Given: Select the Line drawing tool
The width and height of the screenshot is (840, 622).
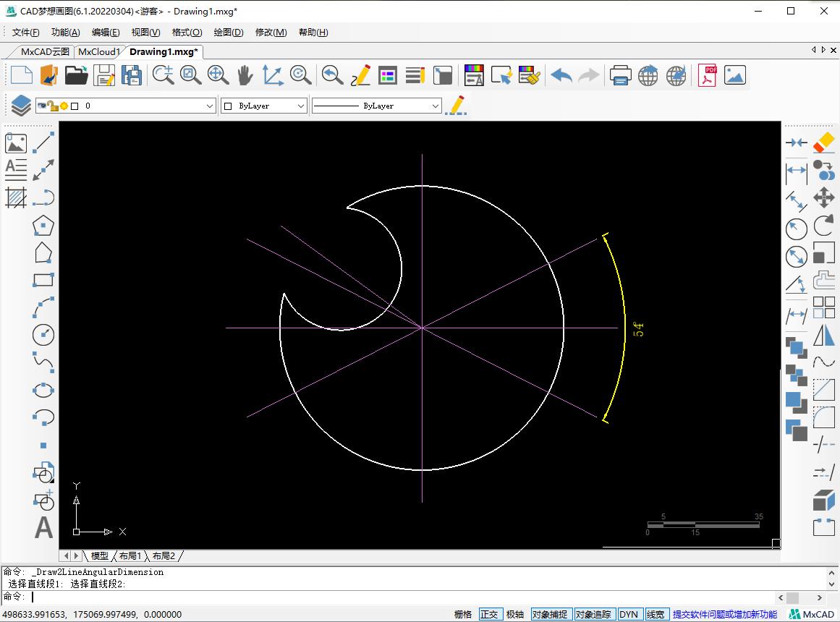Looking at the screenshot, I should pyautogui.click(x=43, y=142).
